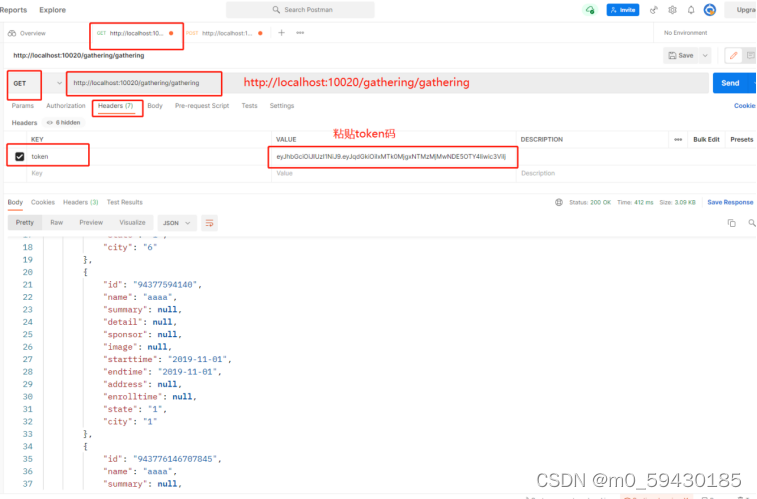
Task: Select Preview view mode
Action: pyautogui.click(x=91, y=222)
